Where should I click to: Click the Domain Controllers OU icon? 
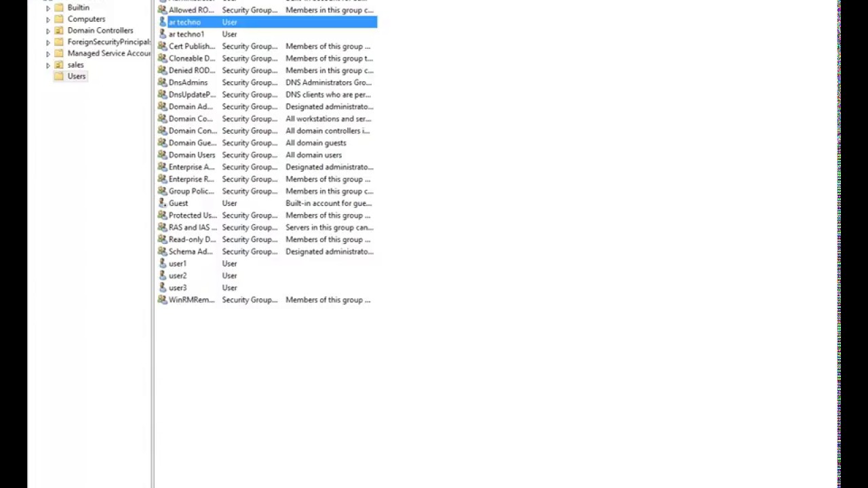(59, 30)
